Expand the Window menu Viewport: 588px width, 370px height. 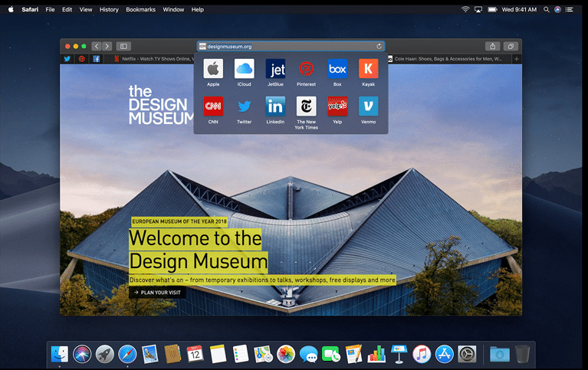click(173, 9)
